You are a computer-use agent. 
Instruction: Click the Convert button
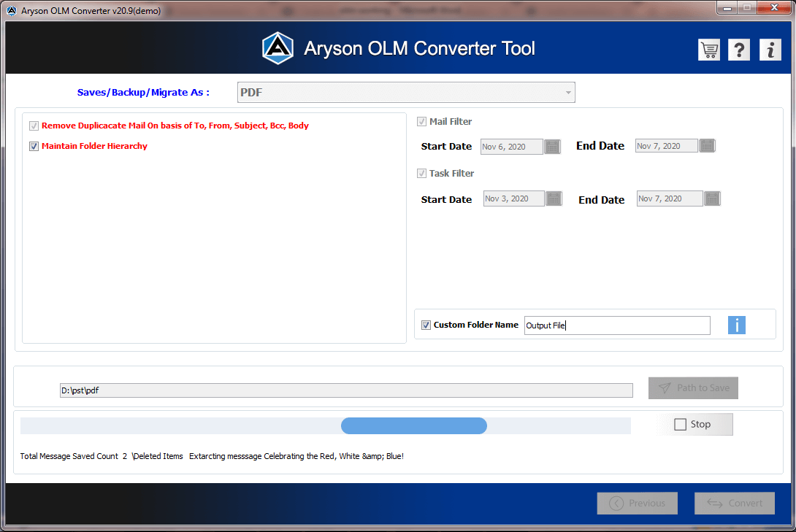click(x=735, y=503)
